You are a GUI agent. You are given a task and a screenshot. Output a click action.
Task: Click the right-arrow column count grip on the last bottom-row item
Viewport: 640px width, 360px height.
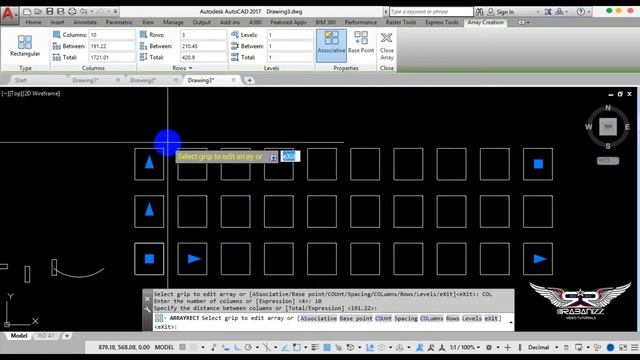[540, 259]
